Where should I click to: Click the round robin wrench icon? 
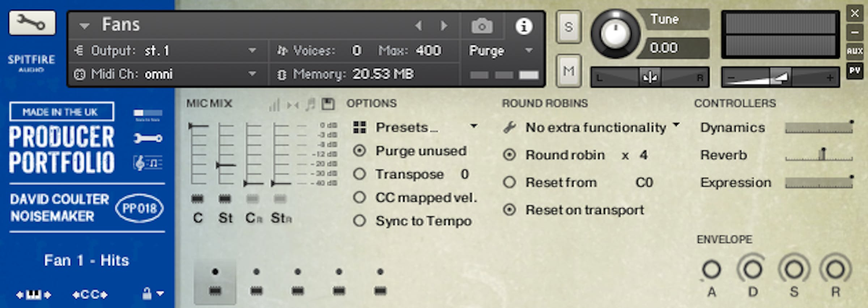510,127
